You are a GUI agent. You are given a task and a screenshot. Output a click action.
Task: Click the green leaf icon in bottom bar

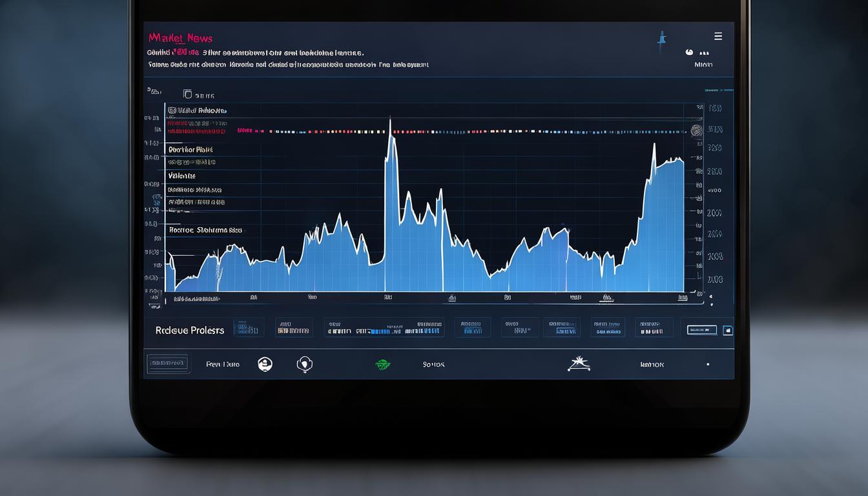tap(383, 365)
